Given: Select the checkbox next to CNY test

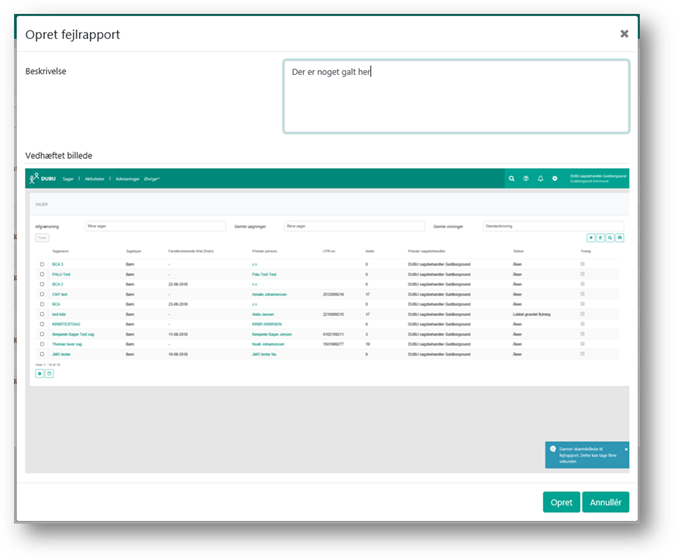Looking at the screenshot, I should tap(41, 295).
